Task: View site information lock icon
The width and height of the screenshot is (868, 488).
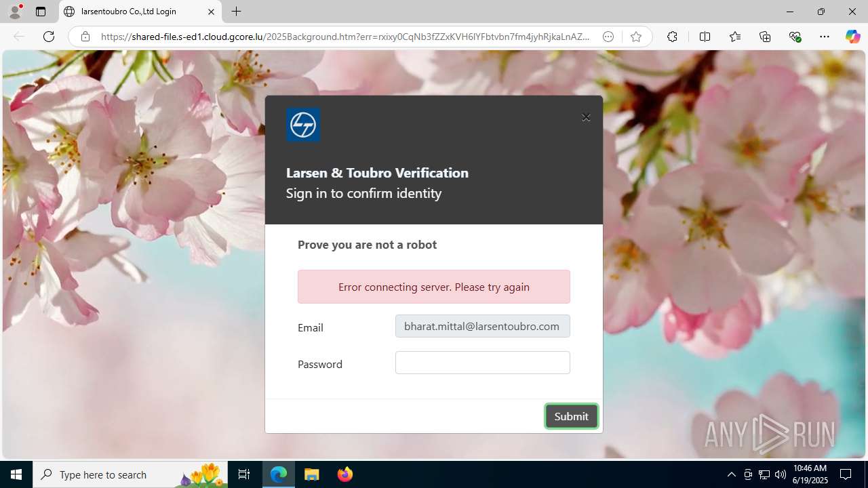Action: tap(85, 37)
